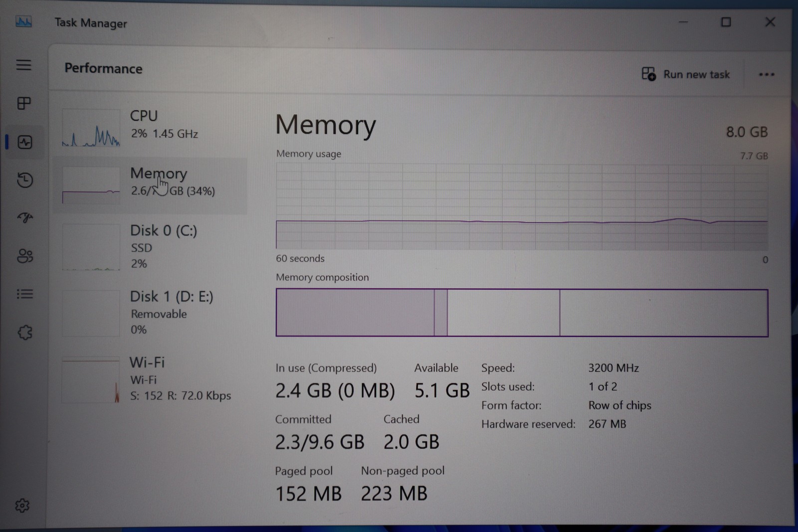
Task: Click the Performance page heading
Action: coord(103,68)
